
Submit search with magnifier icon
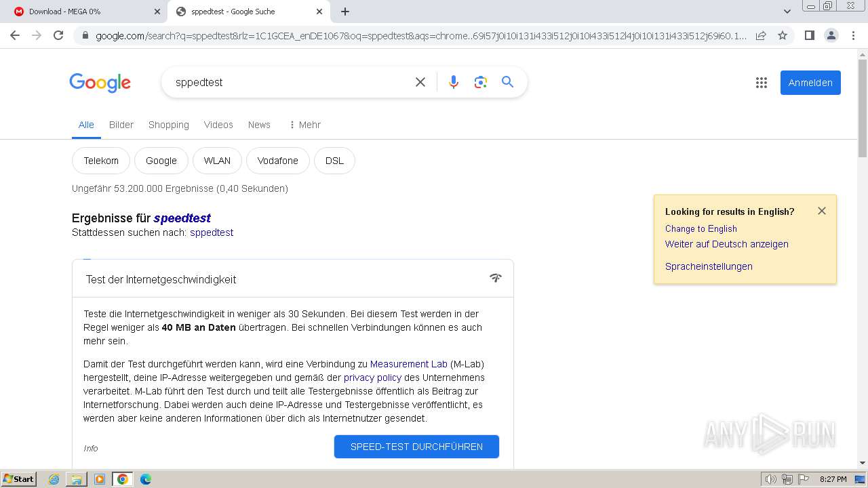coord(507,82)
